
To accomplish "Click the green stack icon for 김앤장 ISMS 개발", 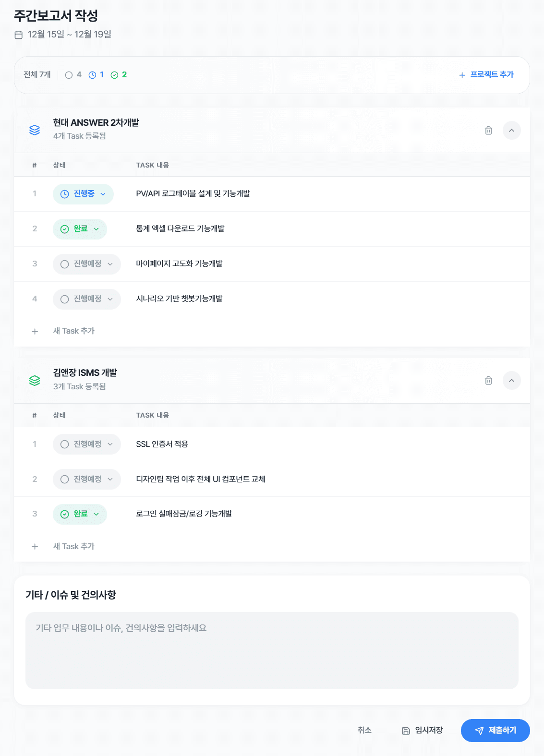I will point(34,380).
